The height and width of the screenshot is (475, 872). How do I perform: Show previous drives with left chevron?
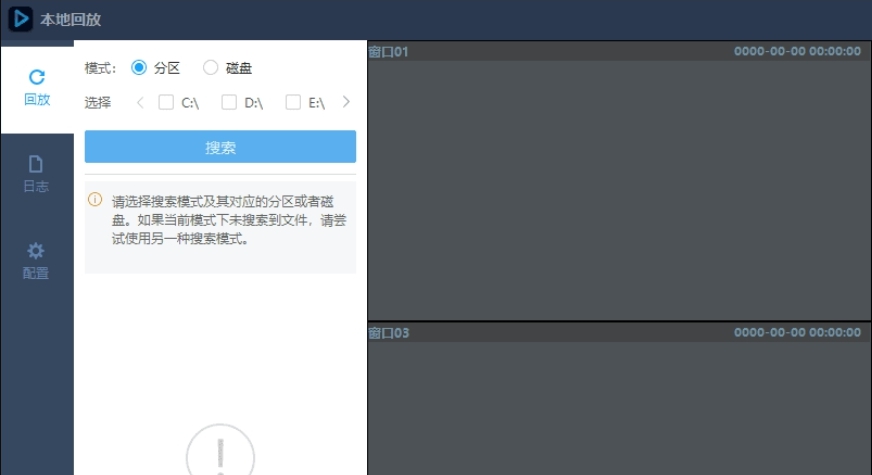pos(140,102)
